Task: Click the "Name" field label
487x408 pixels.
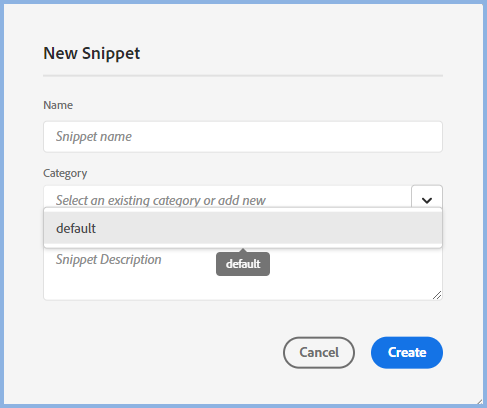Action: click(58, 105)
